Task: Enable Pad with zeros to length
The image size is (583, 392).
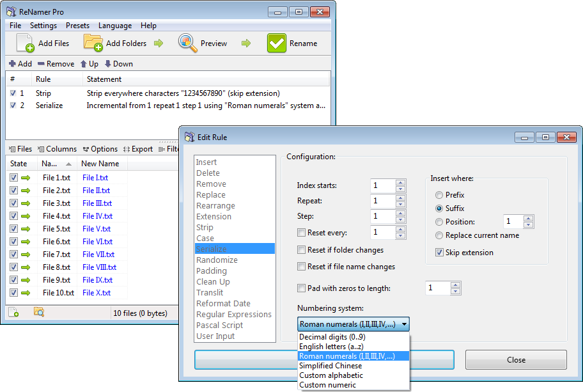Action: click(302, 288)
